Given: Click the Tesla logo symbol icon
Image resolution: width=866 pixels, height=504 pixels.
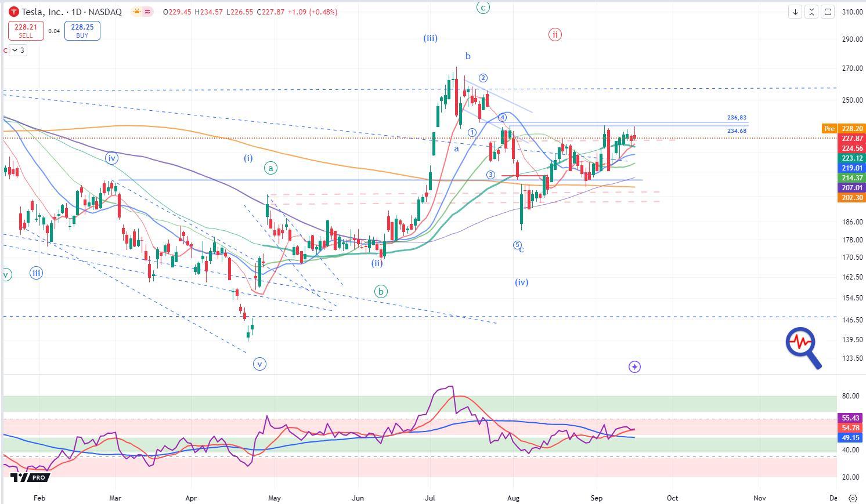Looking at the screenshot, I should point(13,12).
